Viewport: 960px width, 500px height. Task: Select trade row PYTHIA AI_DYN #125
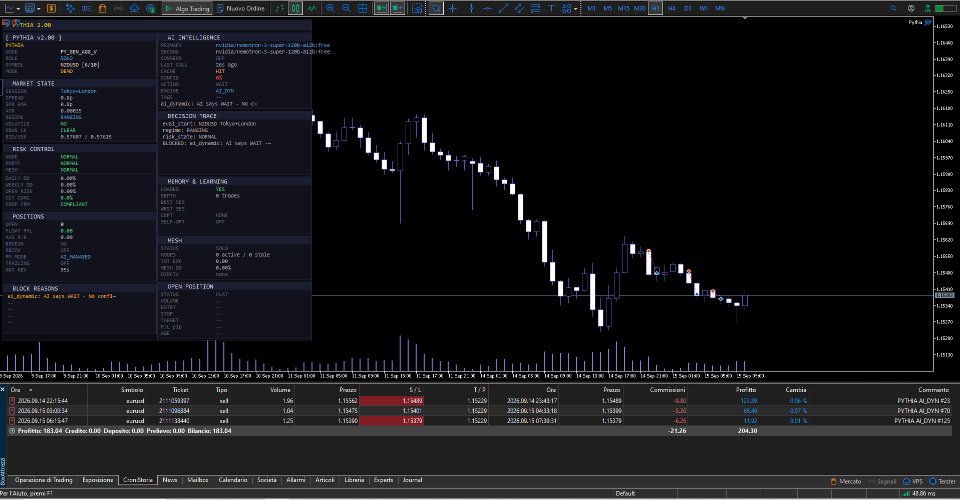(480, 421)
